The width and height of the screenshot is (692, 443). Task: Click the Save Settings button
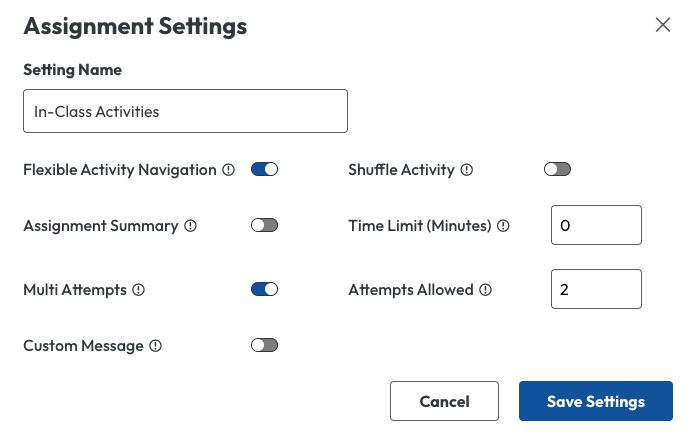point(595,402)
